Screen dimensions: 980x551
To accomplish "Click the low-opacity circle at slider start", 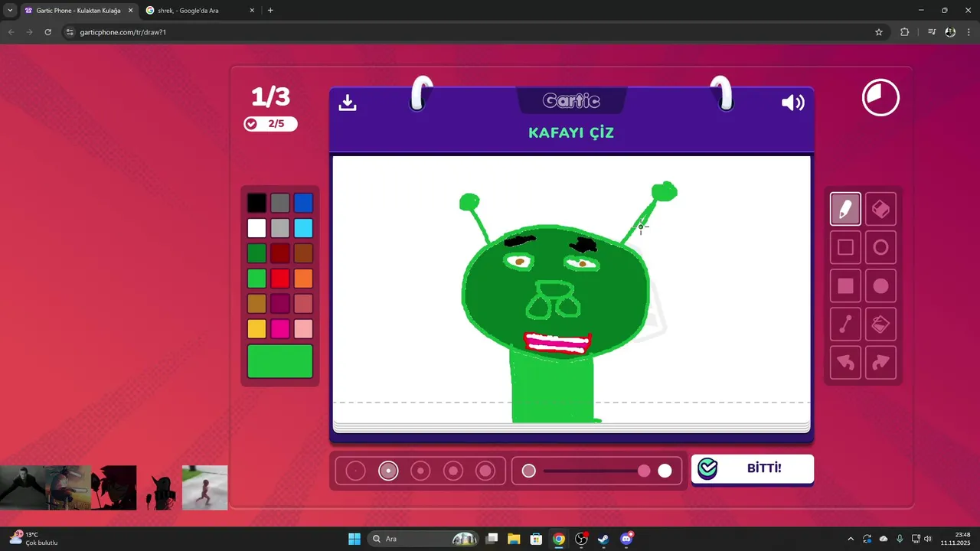I will (x=529, y=471).
